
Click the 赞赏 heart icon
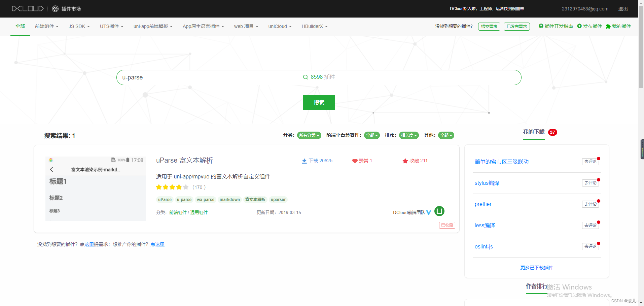click(x=355, y=161)
